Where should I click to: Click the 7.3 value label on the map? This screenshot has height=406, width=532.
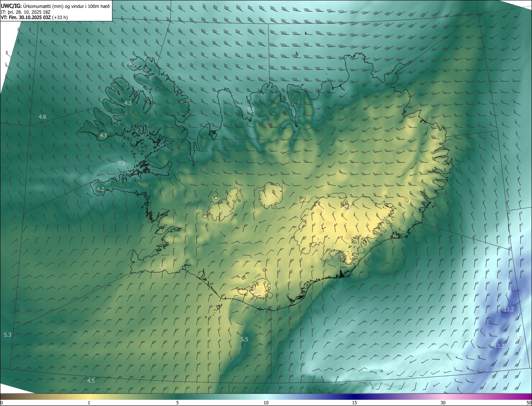click(x=121, y=164)
